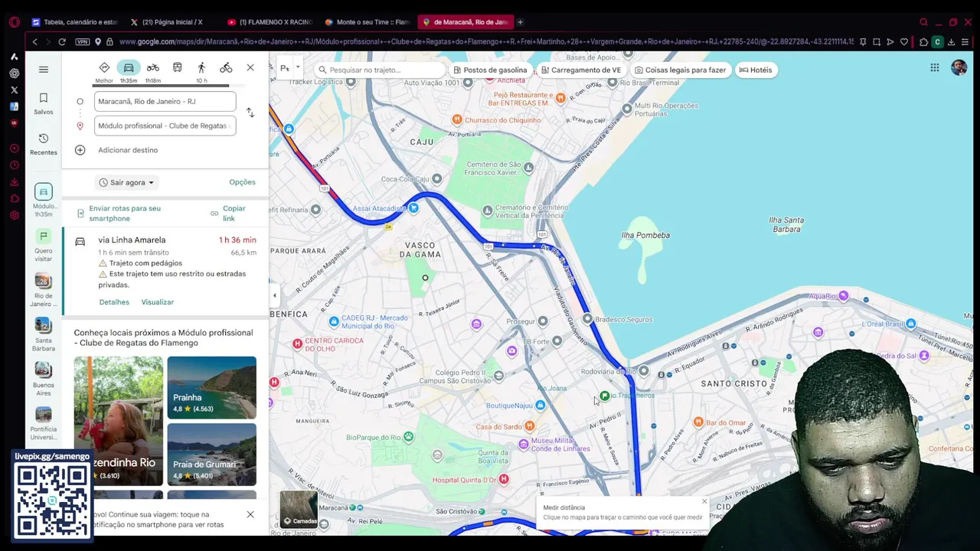Open X in Opera sidebar

pyautogui.click(x=14, y=90)
